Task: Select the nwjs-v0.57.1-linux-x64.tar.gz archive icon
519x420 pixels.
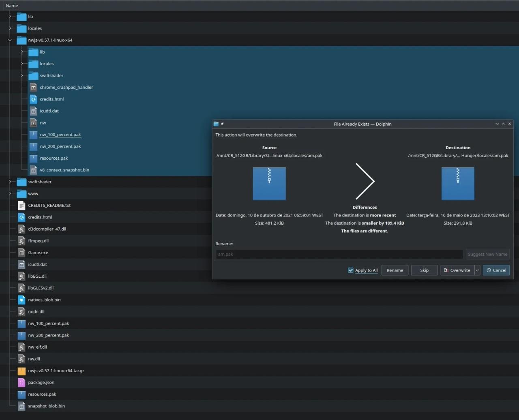Action: pyautogui.click(x=21, y=371)
